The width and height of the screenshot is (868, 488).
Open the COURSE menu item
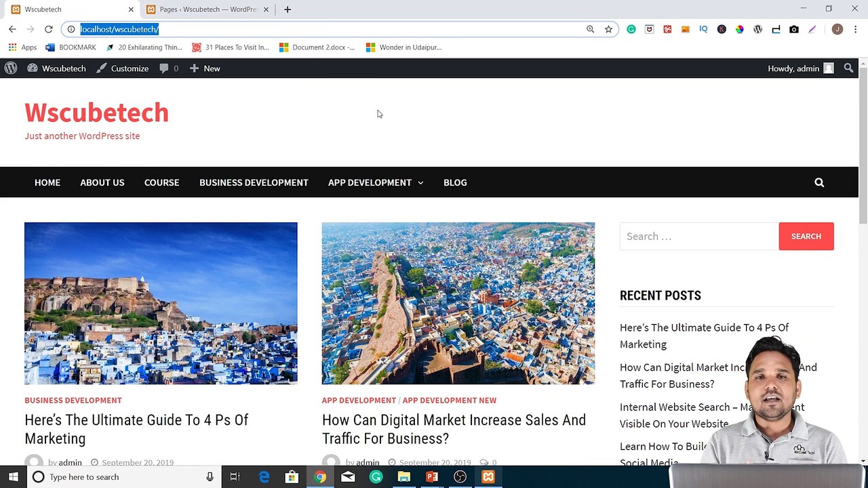point(161,182)
